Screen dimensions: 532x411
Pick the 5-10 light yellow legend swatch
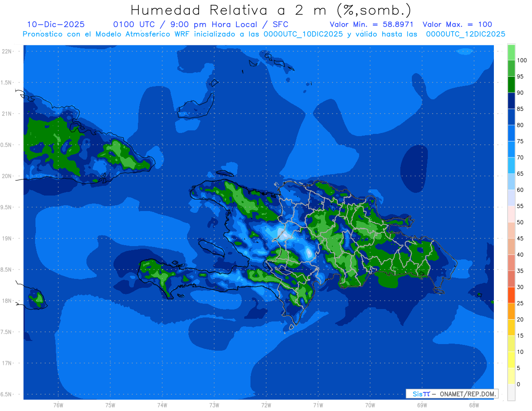point(511,360)
